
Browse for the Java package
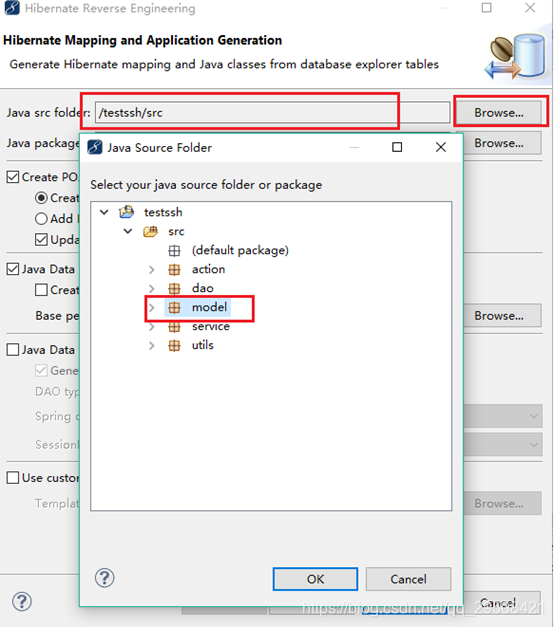tap(502, 143)
